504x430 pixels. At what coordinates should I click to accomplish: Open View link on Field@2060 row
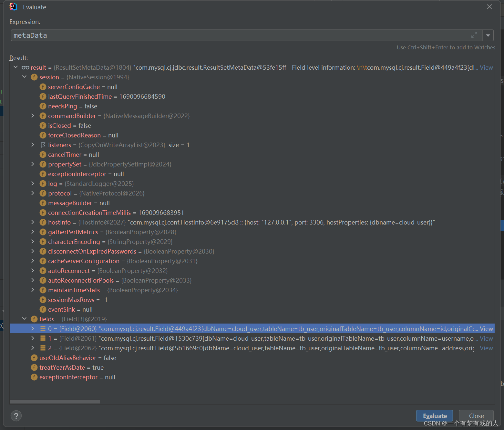click(x=486, y=329)
